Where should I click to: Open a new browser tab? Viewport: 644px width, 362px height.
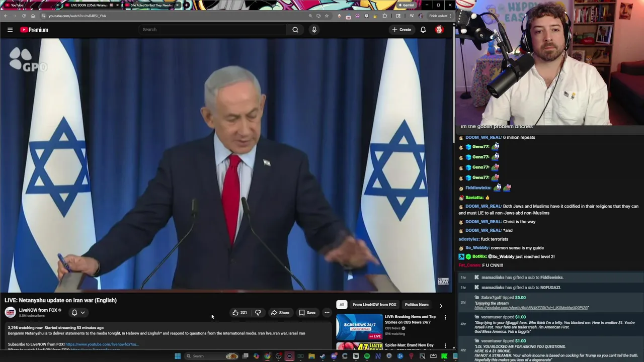pyautogui.click(x=187, y=5)
